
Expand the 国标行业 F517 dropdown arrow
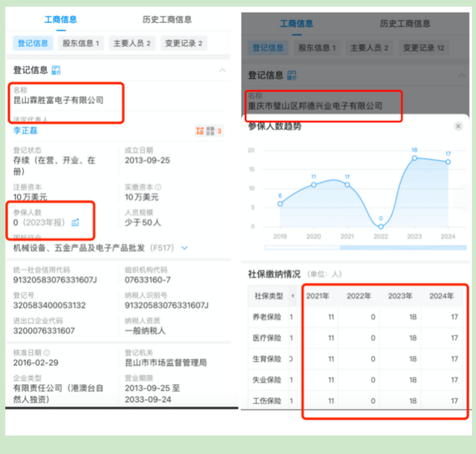tap(184, 247)
